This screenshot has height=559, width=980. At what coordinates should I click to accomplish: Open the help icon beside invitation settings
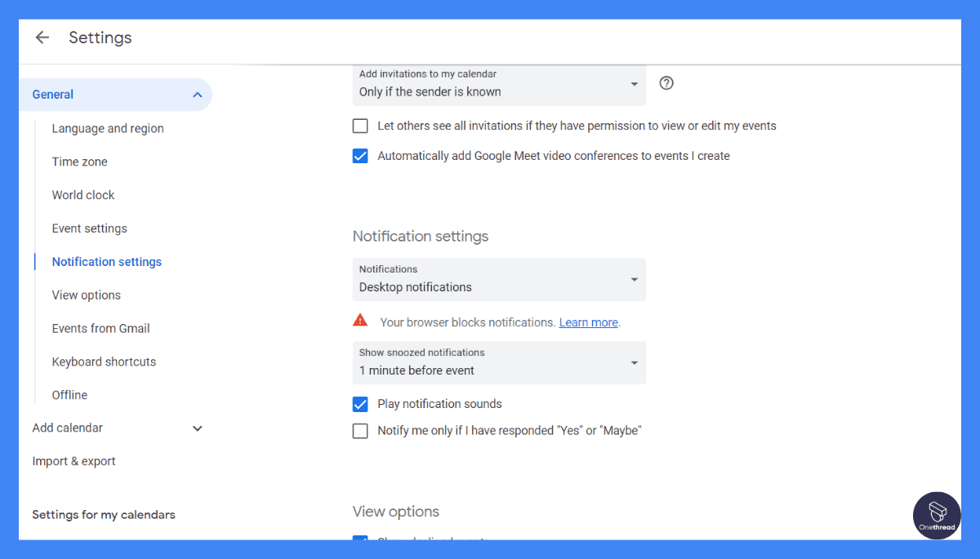[x=666, y=83]
